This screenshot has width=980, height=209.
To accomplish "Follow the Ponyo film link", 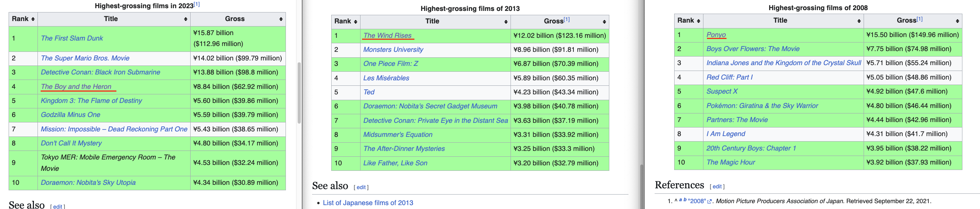I will click(716, 35).
